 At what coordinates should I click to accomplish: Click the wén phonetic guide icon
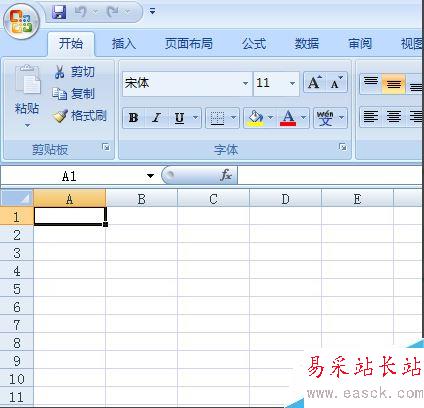(x=325, y=118)
